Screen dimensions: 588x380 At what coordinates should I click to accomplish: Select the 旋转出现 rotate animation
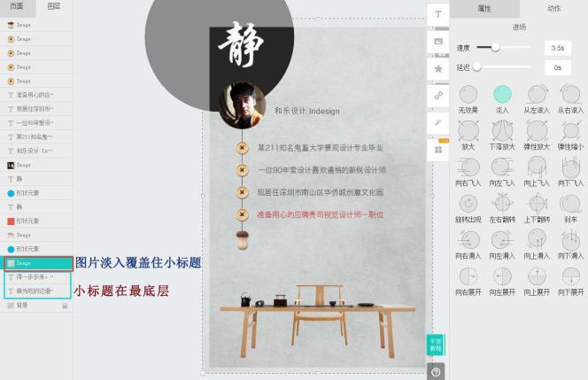pos(468,208)
